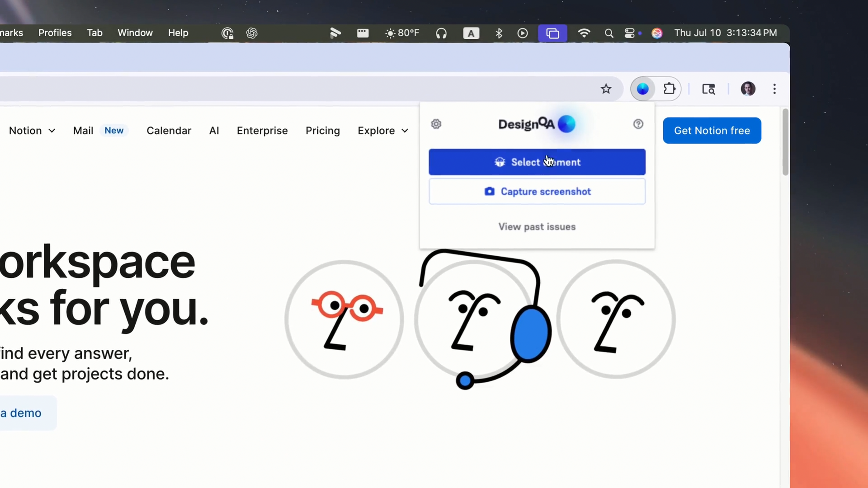
Task: Expand the Explore dropdown menu
Action: click(382, 131)
